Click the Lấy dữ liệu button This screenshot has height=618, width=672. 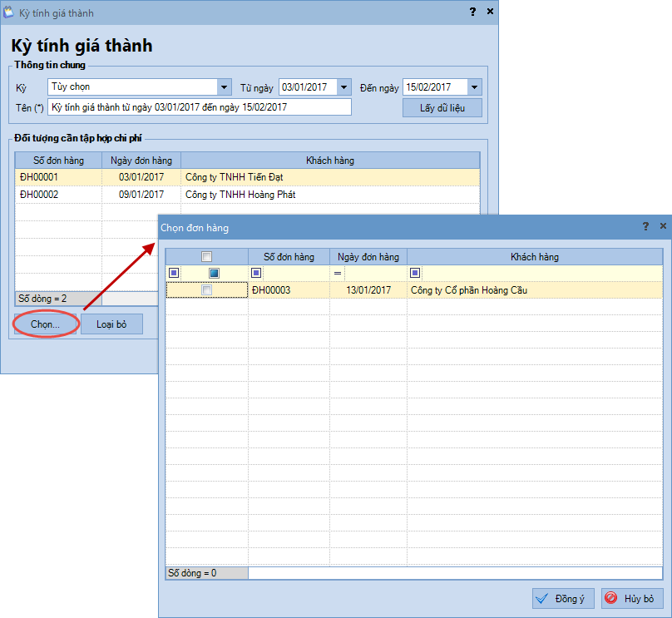[442, 108]
